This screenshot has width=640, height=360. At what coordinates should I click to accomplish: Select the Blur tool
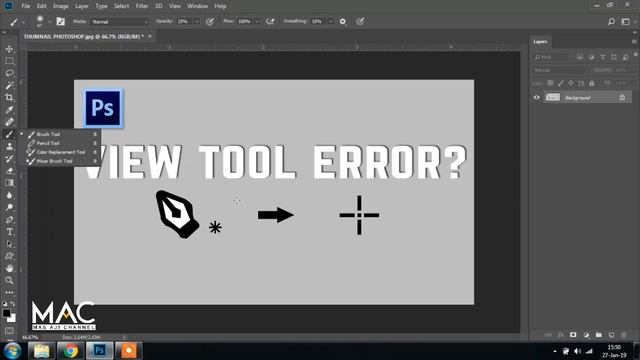tap(9, 195)
